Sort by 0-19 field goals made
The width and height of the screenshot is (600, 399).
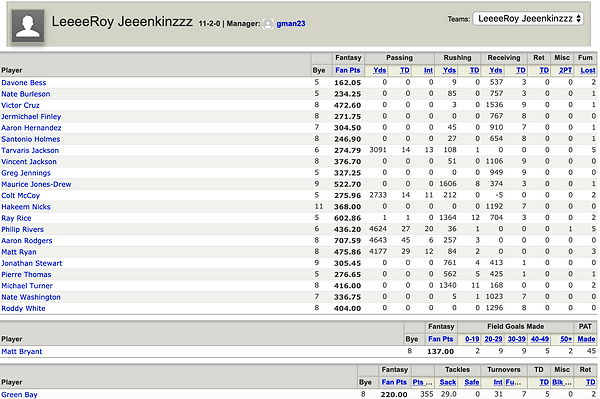pos(472,339)
